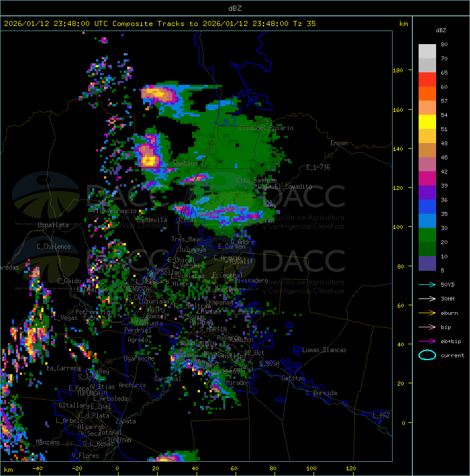
Task: Click the Rambion label
Action: [185, 163]
